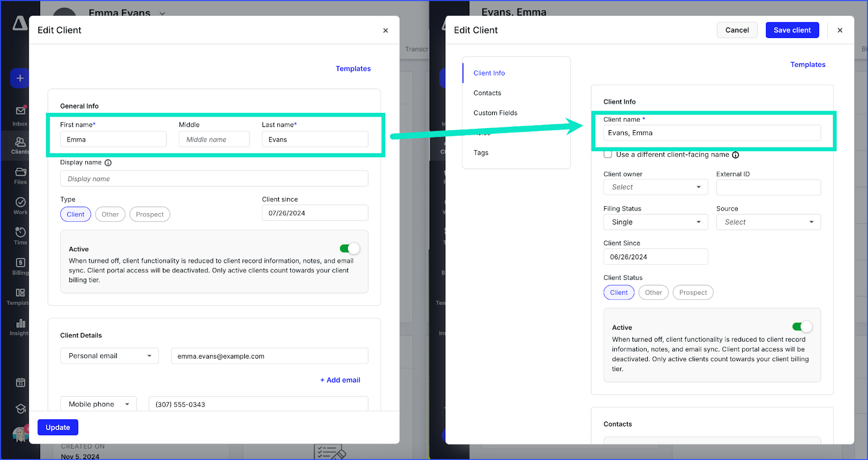Switch to the Contacts section tab

point(487,93)
